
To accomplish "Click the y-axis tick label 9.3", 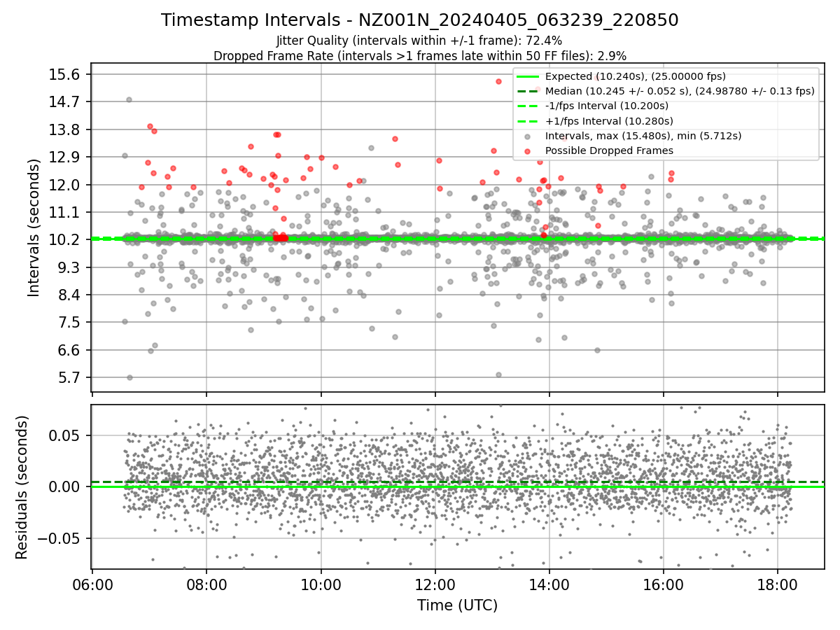I will tap(70, 268).
